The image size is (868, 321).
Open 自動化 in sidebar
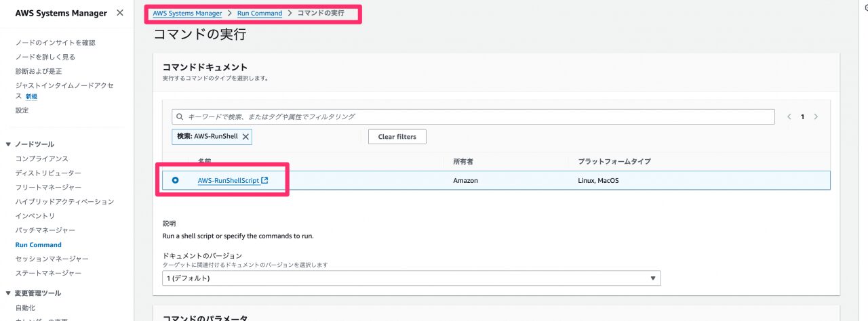coord(26,307)
